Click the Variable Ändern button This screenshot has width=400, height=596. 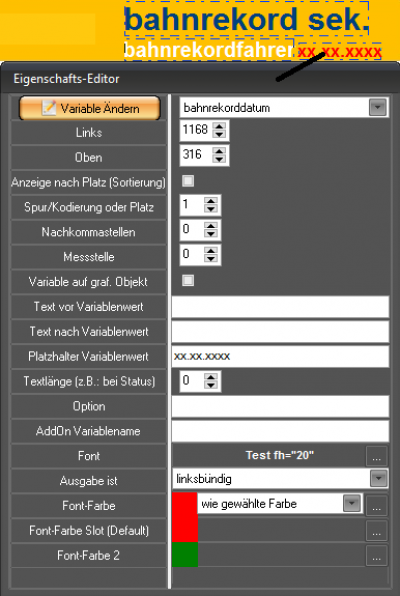tap(90, 108)
